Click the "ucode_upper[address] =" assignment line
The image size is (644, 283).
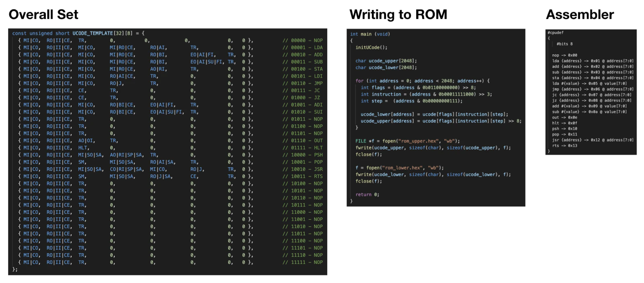[x=441, y=121]
